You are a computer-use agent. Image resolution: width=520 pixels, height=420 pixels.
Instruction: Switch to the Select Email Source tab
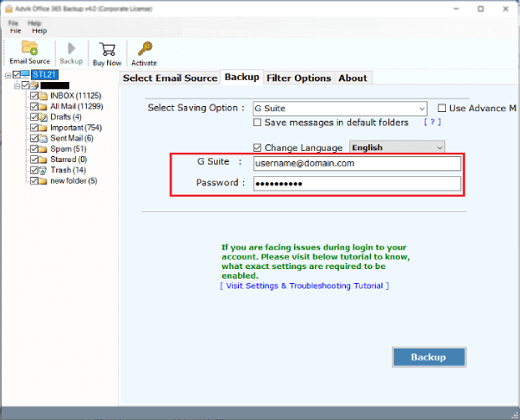pos(170,78)
